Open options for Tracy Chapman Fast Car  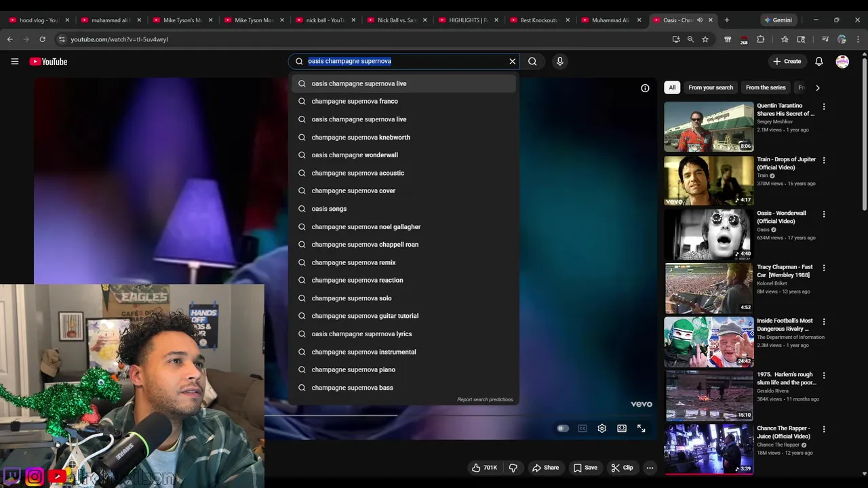point(824,268)
